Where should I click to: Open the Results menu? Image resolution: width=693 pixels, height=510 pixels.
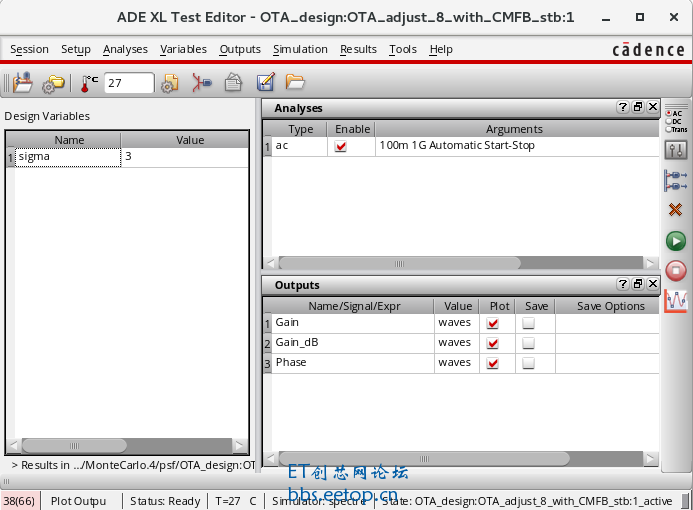(x=358, y=49)
